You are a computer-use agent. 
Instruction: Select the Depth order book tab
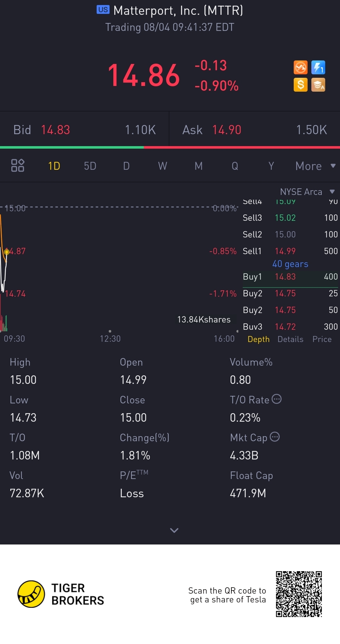[x=258, y=339]
